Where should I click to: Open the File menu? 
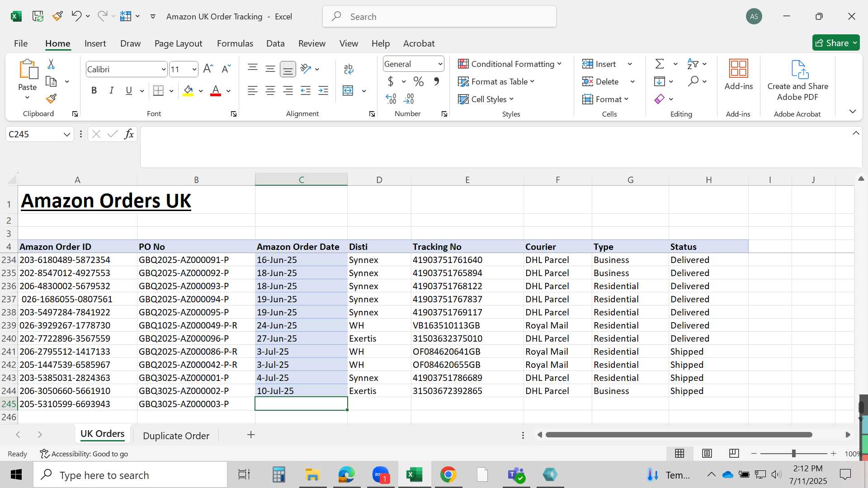[x=21, y=43]
